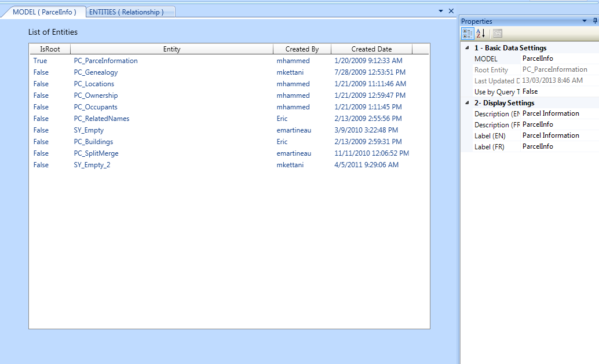Click the Property Pages icon
The width and height of the screenshot is (599, 364).
[x=497, y=34]
